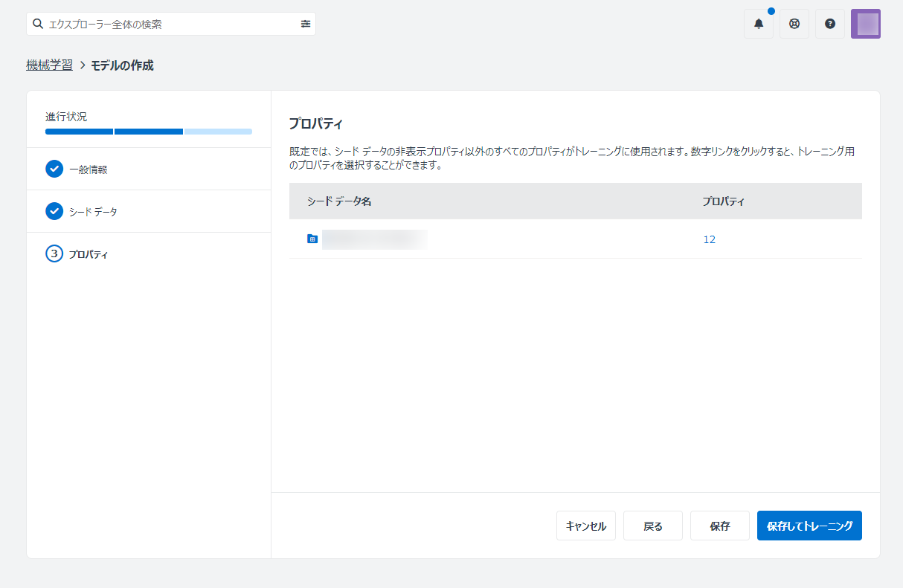
Task: Click the checkmark icon beside 一般情報
Action: pyautogui.click(x=54, y=169)
